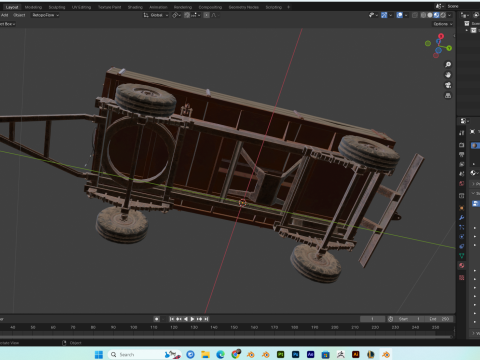Click the red X axis on navigation gizmo

pos(441,36)
